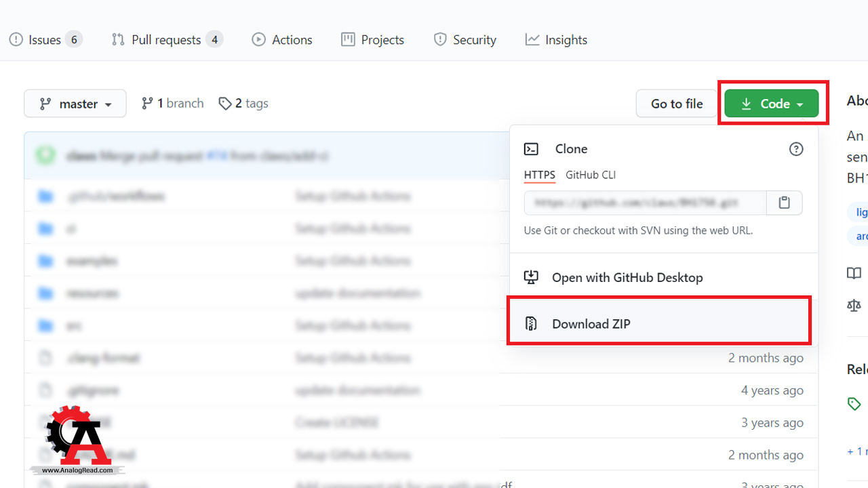This screenshot has width=868, height=488.
Task: Click the terminal icon beside Clone heading
Action: pyautogui.click(x=532, y=149)
